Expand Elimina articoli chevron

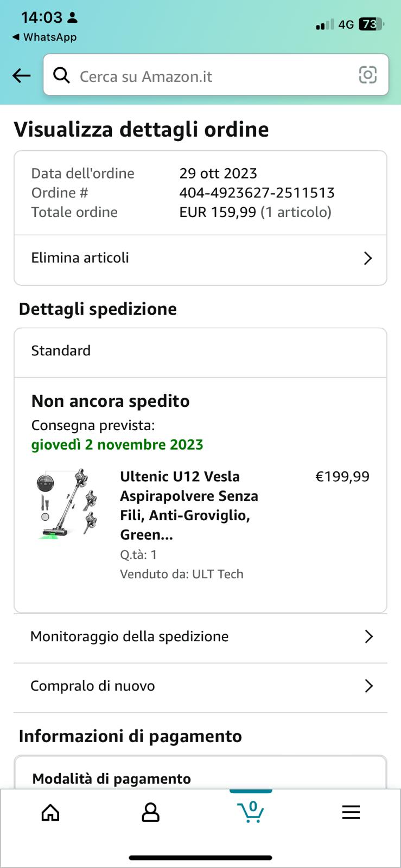(x=368, y=258)
